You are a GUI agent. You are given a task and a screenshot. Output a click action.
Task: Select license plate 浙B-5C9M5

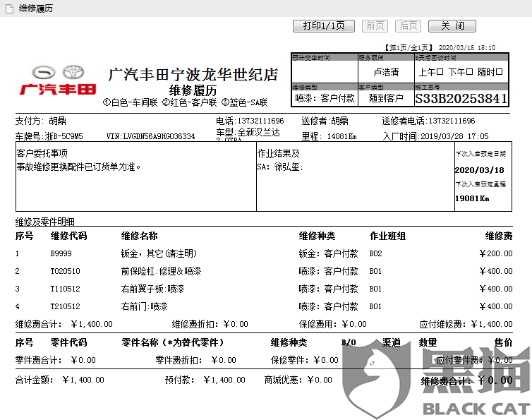click(64, 136)
